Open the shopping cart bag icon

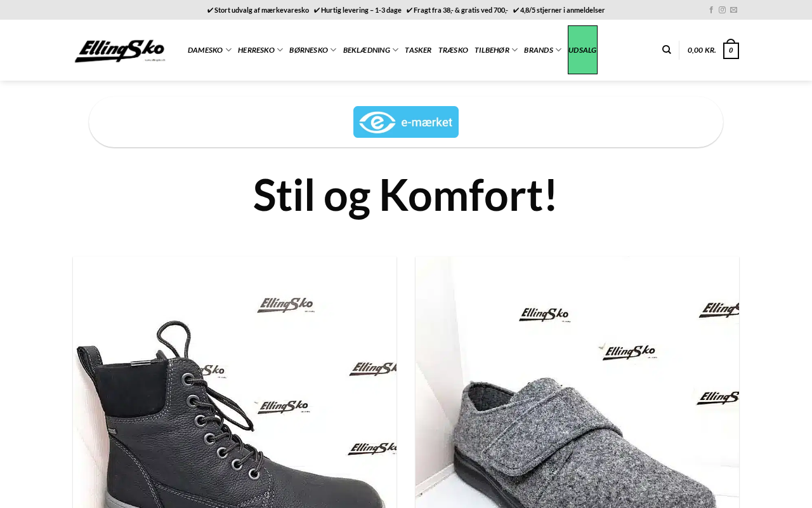[731, 50]
